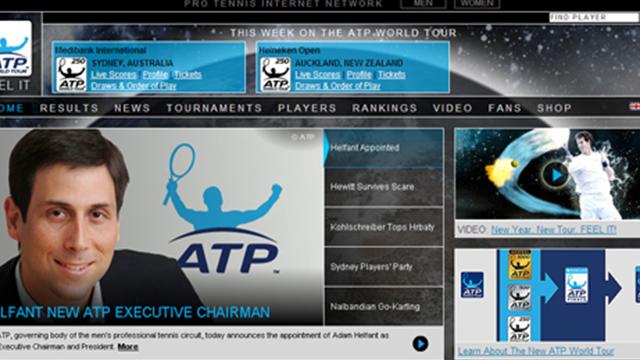
Task: Select the Kohlschreiber Tops Hrbaty story
Action: point(384,227)
